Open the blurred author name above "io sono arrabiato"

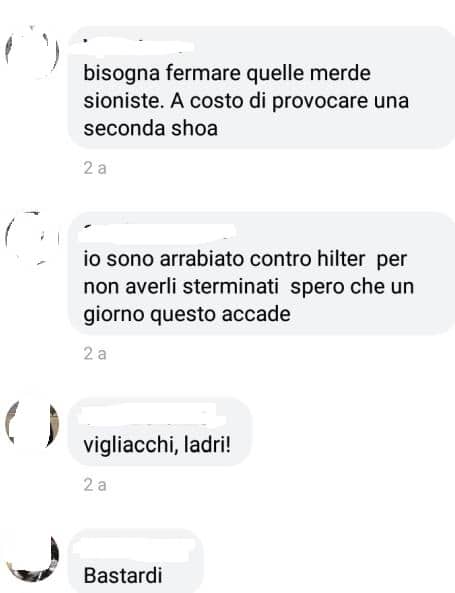(x=158, y=232)
